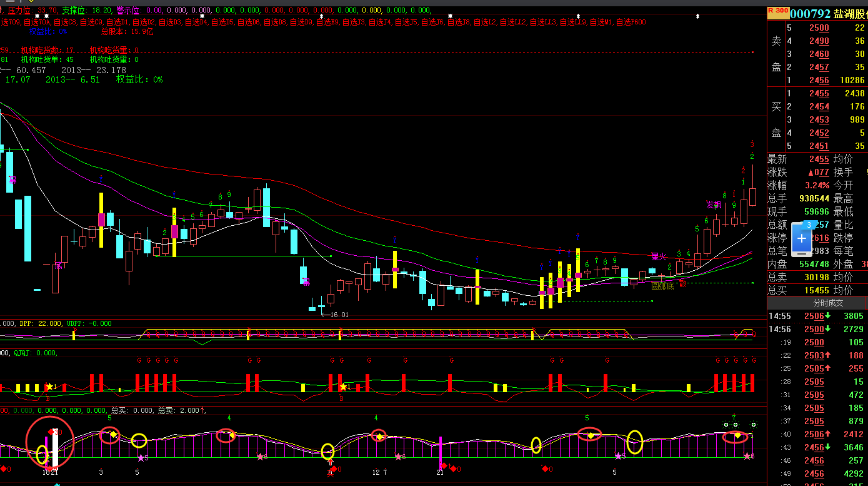Click the 支撑位 18.20 readout
This screenshot has width=868, height=486.
[x=87, y=10]
